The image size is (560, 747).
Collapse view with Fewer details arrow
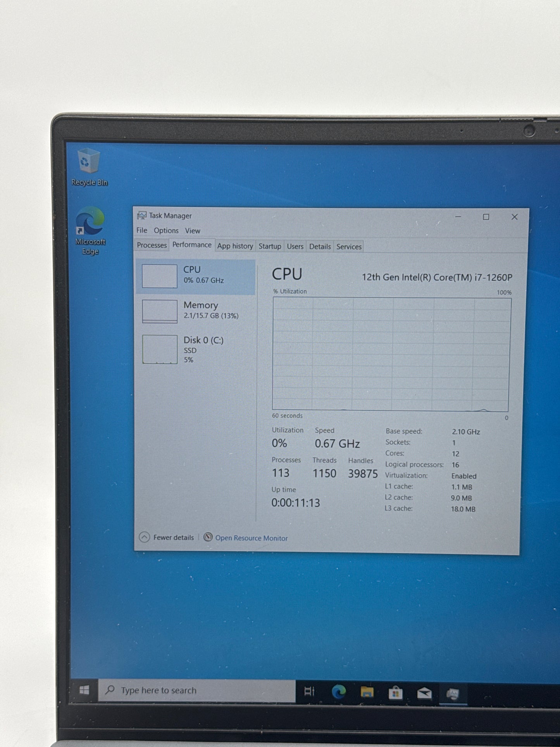click(144, 537)
